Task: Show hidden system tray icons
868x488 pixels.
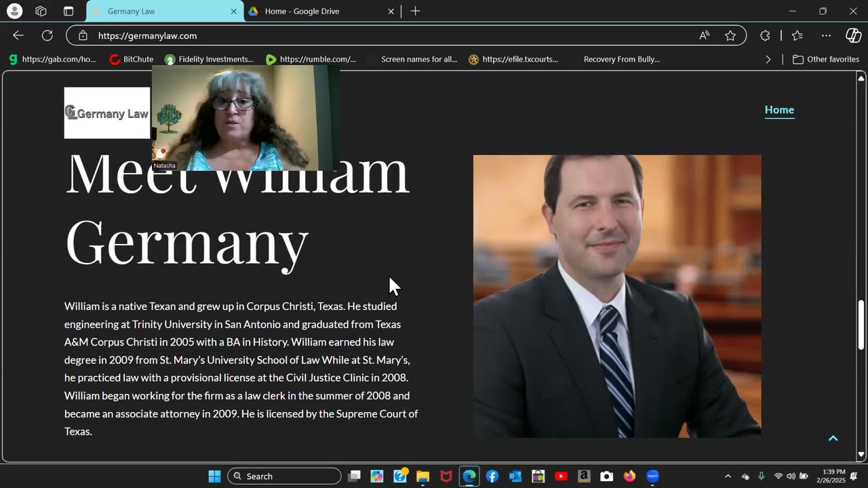Action: [728, 476]
